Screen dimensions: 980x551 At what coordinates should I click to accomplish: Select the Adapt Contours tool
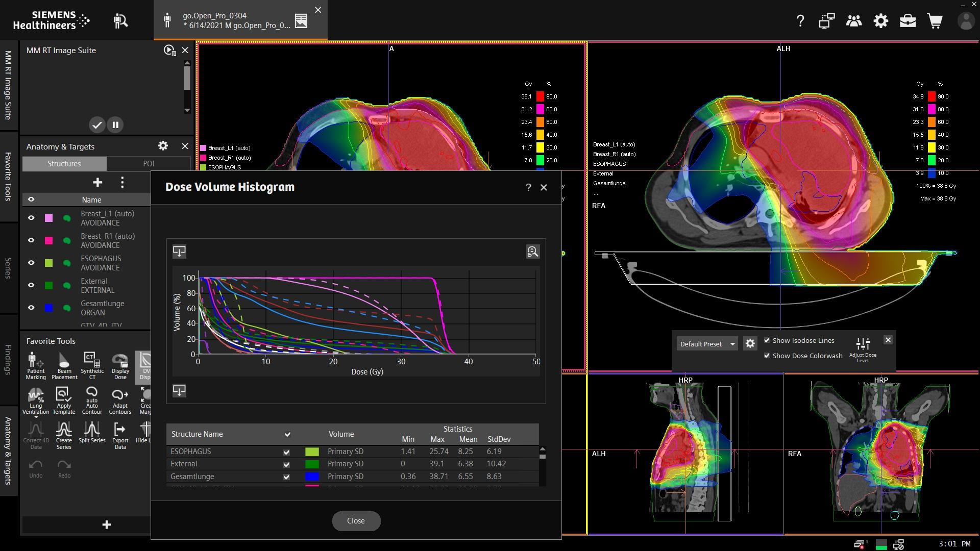click(x=120, y=400)
